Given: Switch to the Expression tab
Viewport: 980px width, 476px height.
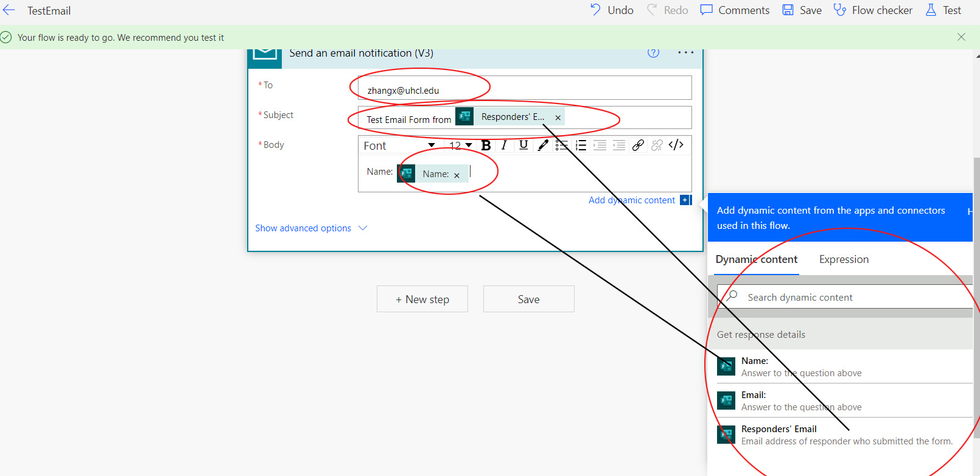Looking at the screenshot, I should coord(844,259).
